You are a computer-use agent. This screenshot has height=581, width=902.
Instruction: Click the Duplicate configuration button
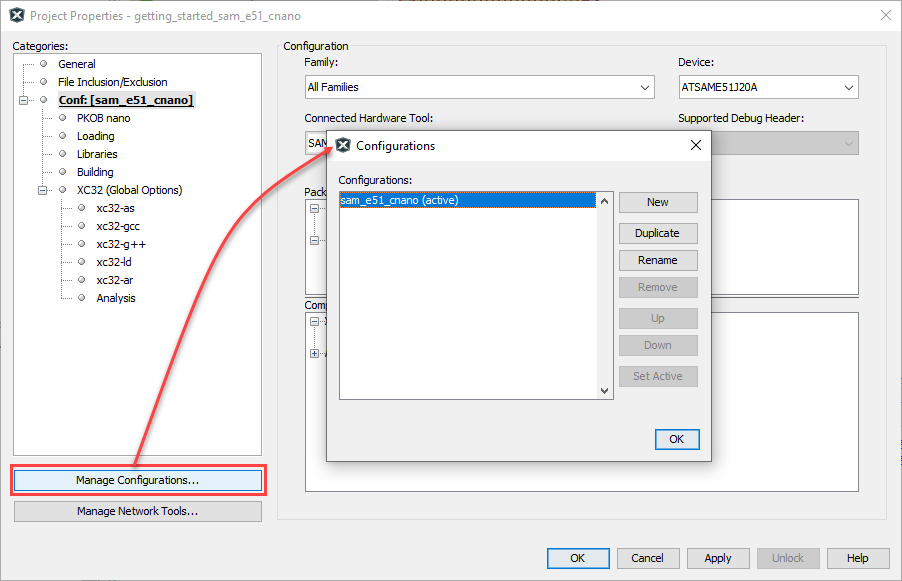point(657,233)
